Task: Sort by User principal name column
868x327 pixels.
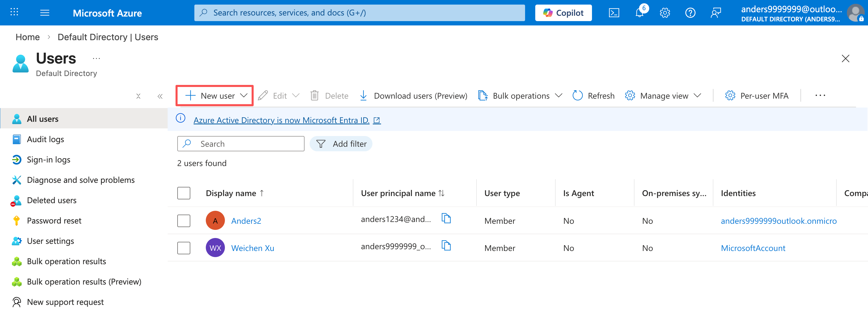Action: pos(403,193)
